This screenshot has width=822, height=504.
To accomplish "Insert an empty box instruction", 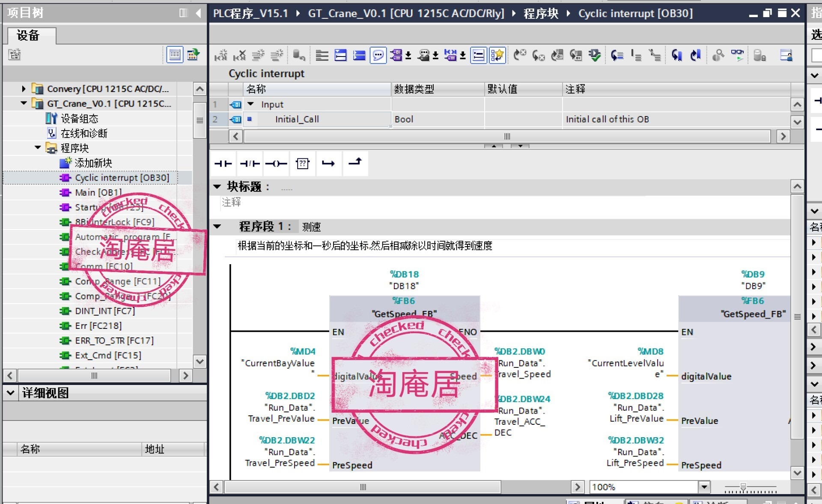I will pyautogui.click(x=302, y=164).
